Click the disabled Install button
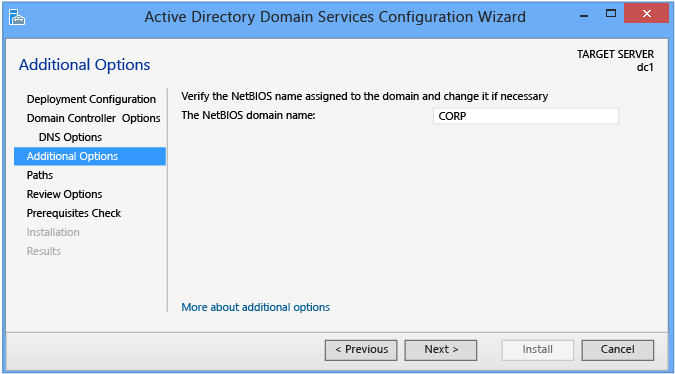Screen dimensions: 675x374 pyautogui.click(x=537, y=350)
